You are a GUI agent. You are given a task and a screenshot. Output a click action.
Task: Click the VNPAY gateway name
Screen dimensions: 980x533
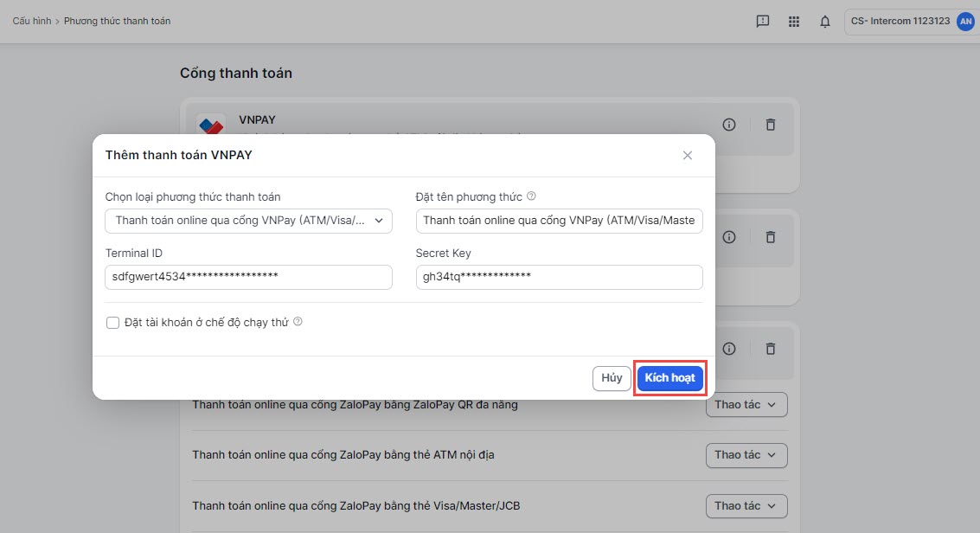point(257,119)
